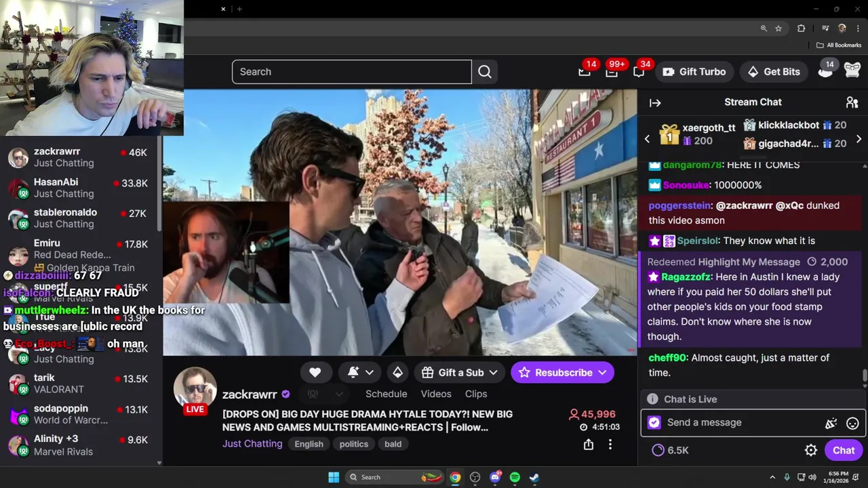Click the heart follow icon

(x=315, y=372)
